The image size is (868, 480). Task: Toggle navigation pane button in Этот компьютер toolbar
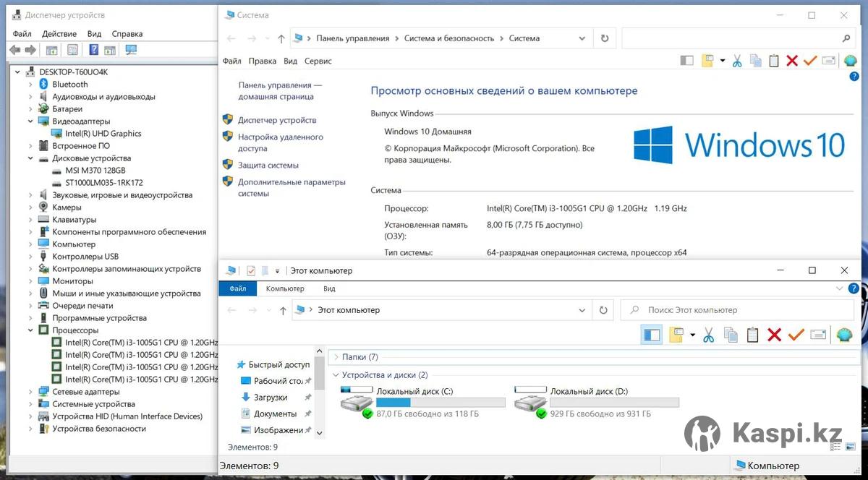point(651,335)
